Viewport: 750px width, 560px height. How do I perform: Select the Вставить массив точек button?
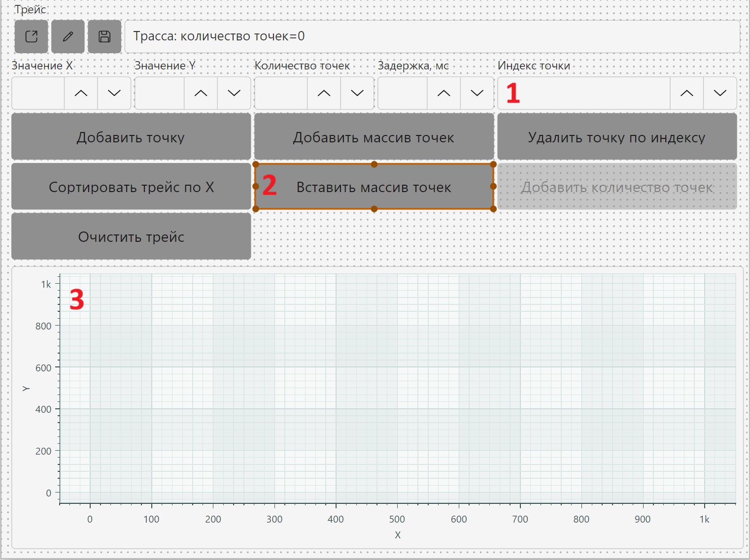[374, 187]
